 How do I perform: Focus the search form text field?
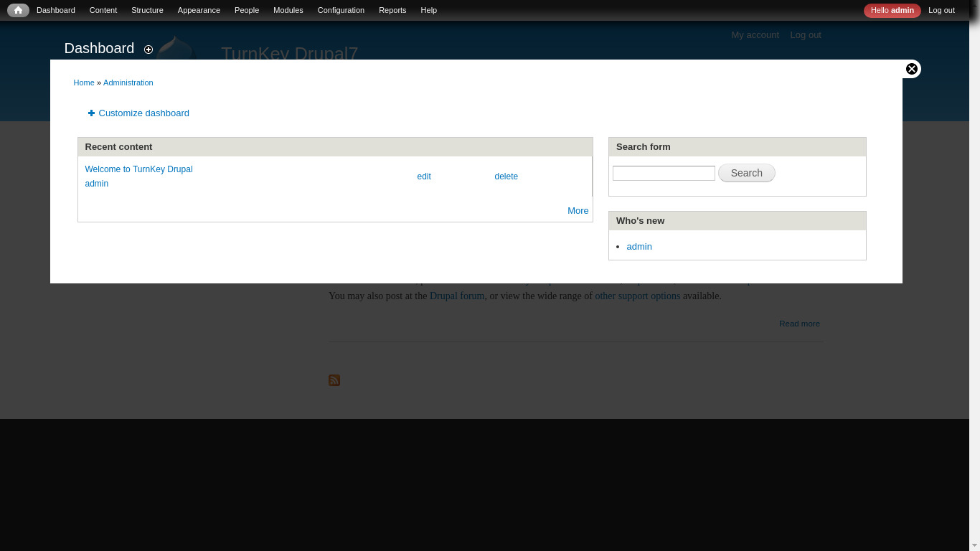click(664, 173)
